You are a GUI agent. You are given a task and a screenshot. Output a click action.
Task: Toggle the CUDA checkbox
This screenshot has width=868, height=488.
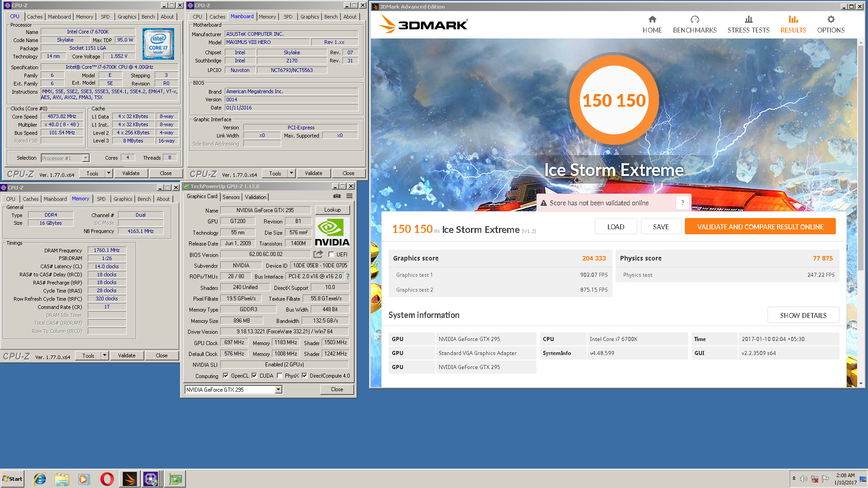point(254,375)
